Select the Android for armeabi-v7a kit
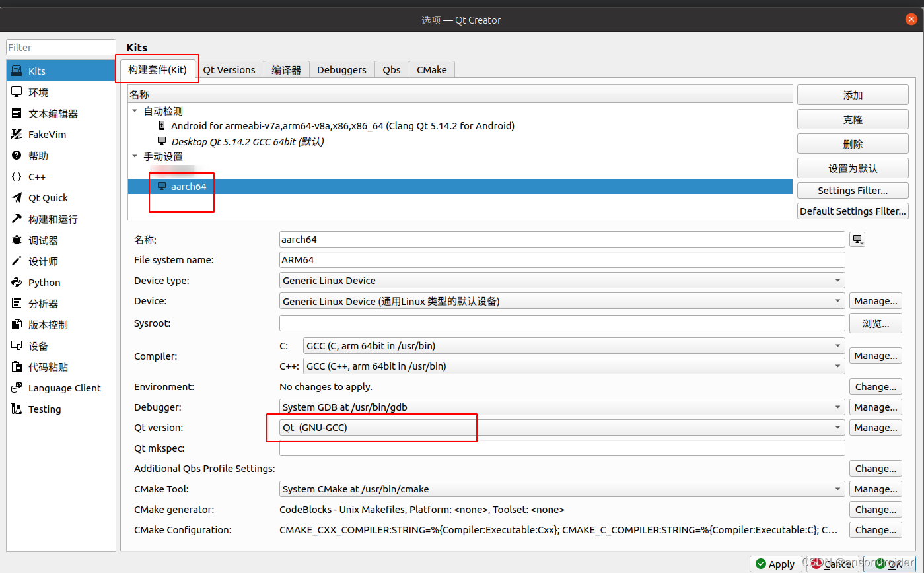Image resolution: width=924 pixels, height=573 pixels. tap(460, 125)
